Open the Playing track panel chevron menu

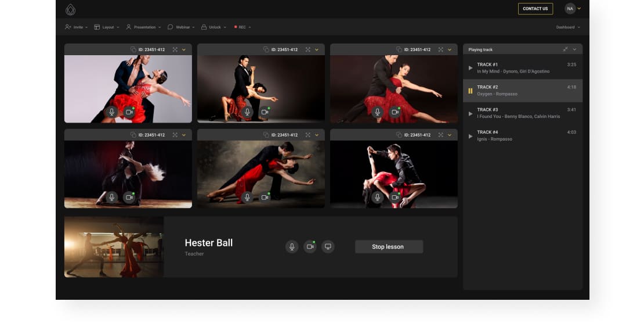[575, 49]
